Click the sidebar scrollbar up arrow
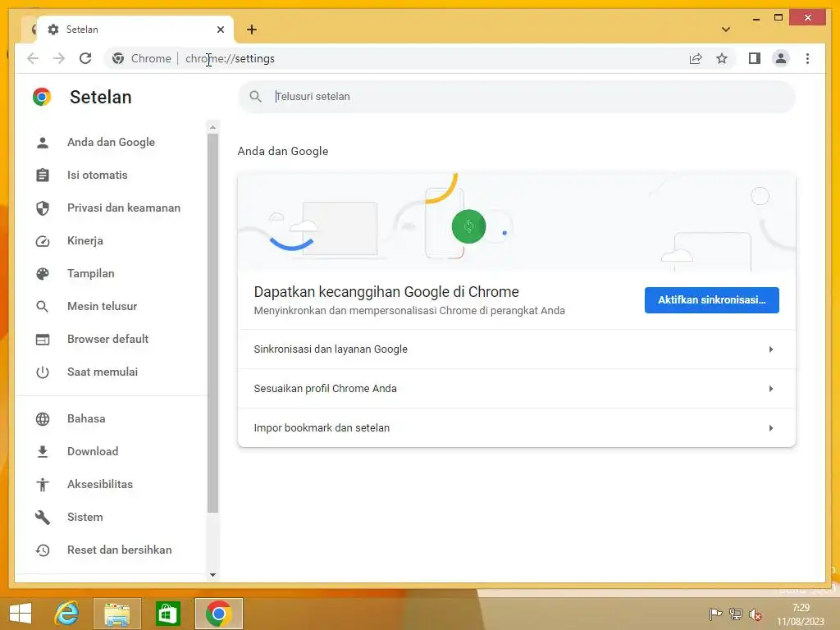Viewport: 840px width, 630px height. tap(212, 127)
